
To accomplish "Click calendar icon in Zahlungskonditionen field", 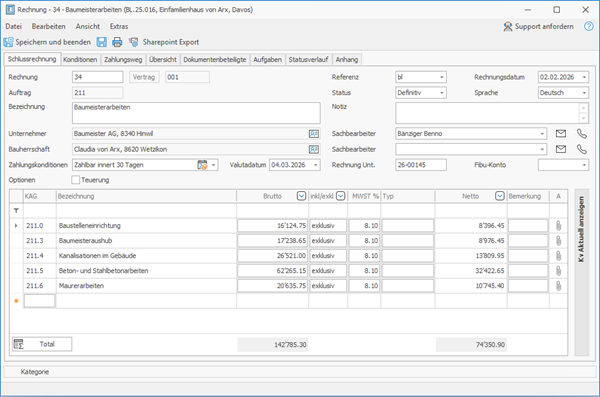I will 202,165.
